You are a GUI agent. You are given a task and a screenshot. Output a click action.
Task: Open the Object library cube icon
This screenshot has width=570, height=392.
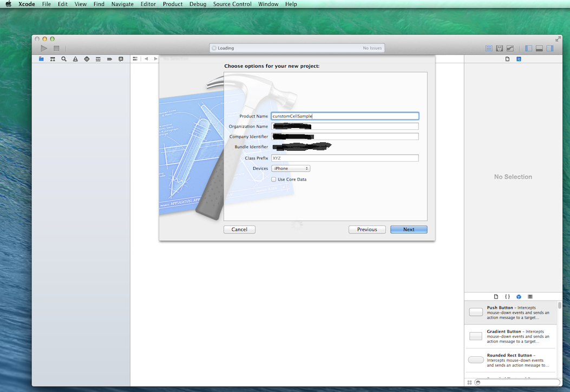click(519, 296)
